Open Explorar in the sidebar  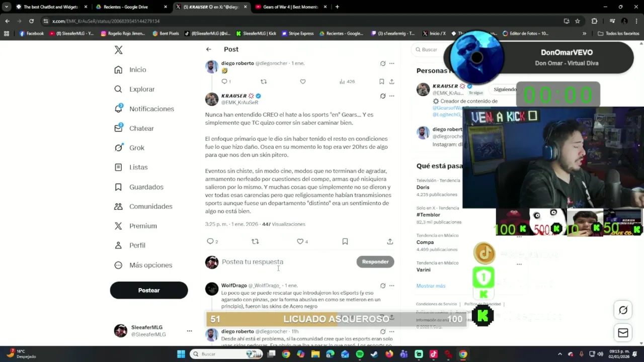(x=134, y=89)
